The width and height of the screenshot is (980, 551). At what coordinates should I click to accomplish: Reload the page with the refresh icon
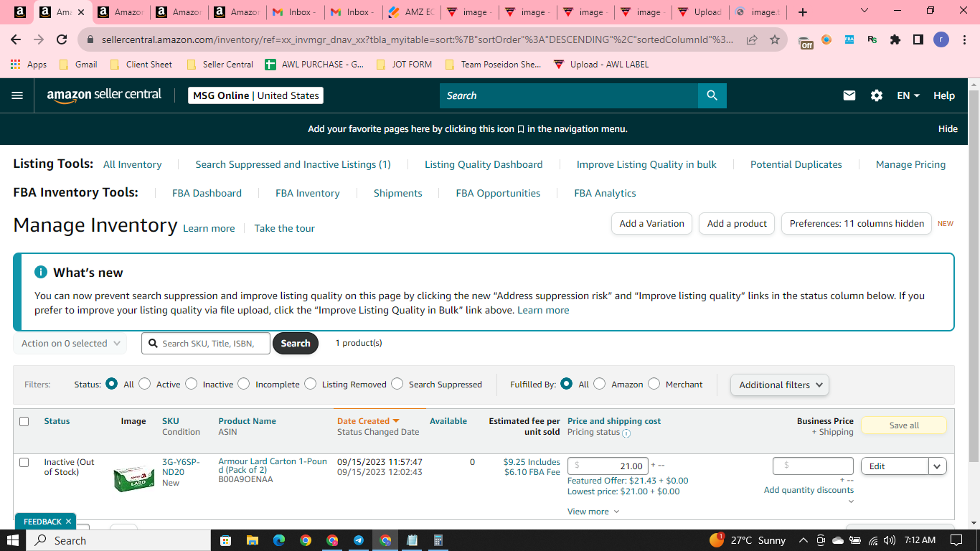62,39
